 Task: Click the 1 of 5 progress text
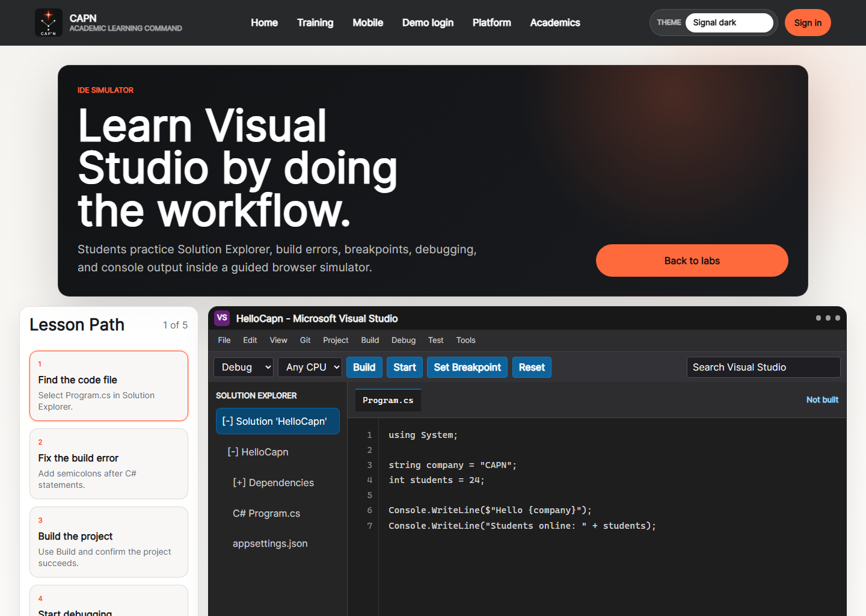coord(175,325)
